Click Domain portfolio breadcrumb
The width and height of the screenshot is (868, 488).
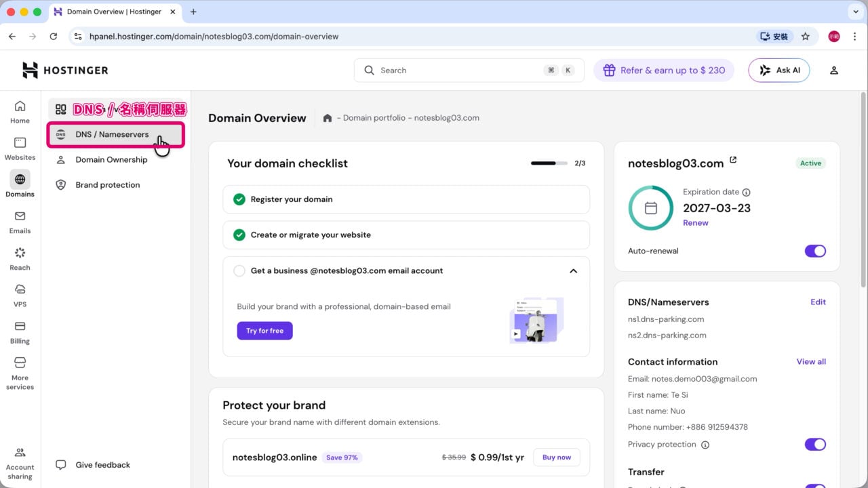(375, 118)
